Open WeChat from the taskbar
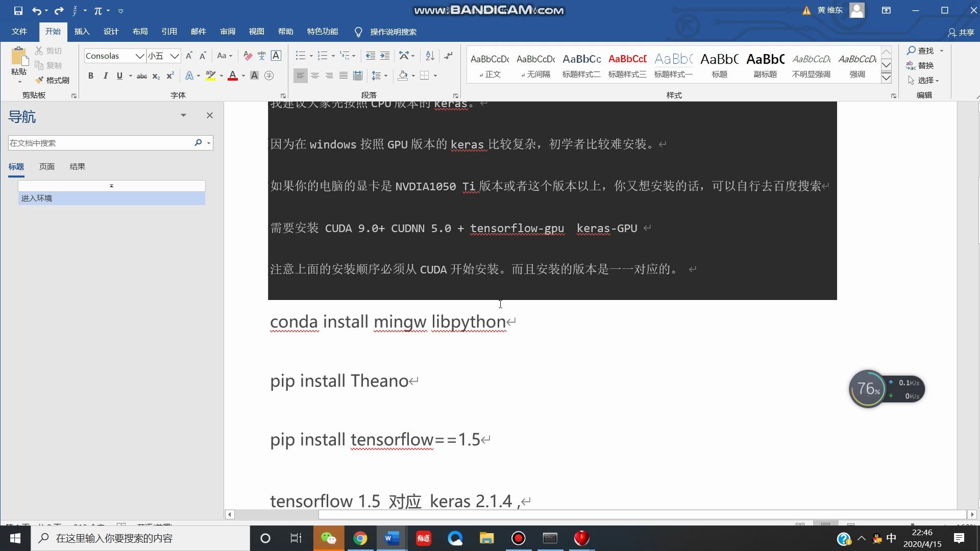 329,538
